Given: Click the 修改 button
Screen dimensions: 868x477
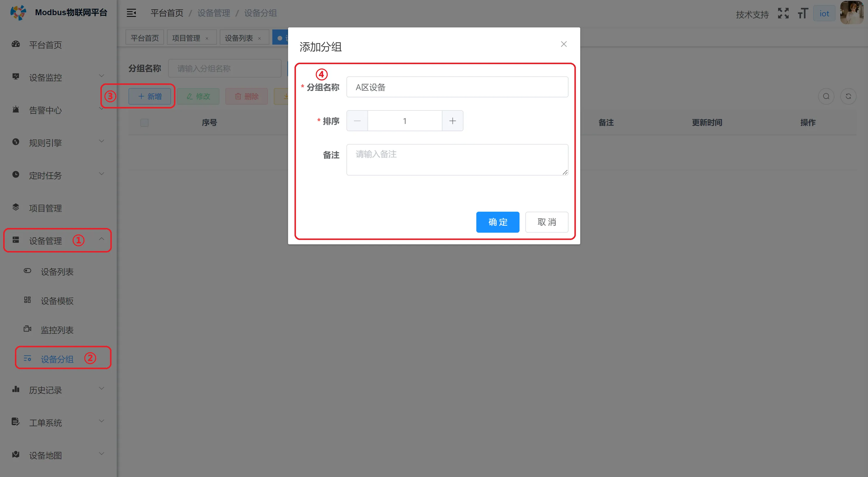Looking at the screenshot, I should coord(198,96).
